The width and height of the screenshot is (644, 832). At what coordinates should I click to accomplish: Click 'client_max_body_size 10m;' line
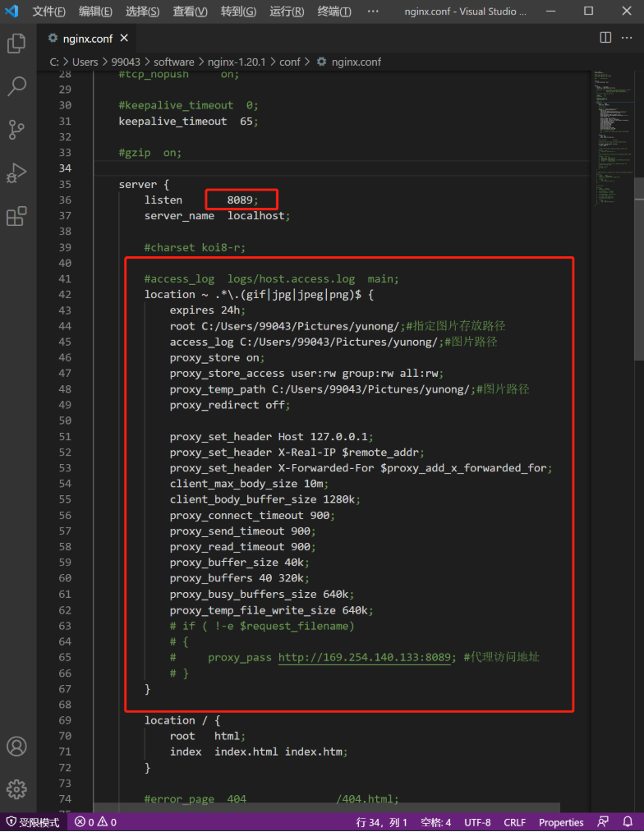(x=249, y=484)
